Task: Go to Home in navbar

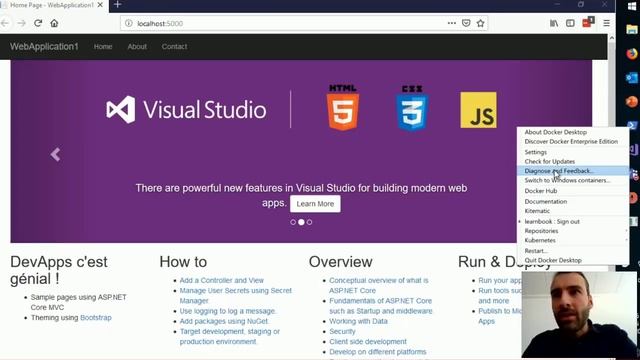Action: pos(103,47)
